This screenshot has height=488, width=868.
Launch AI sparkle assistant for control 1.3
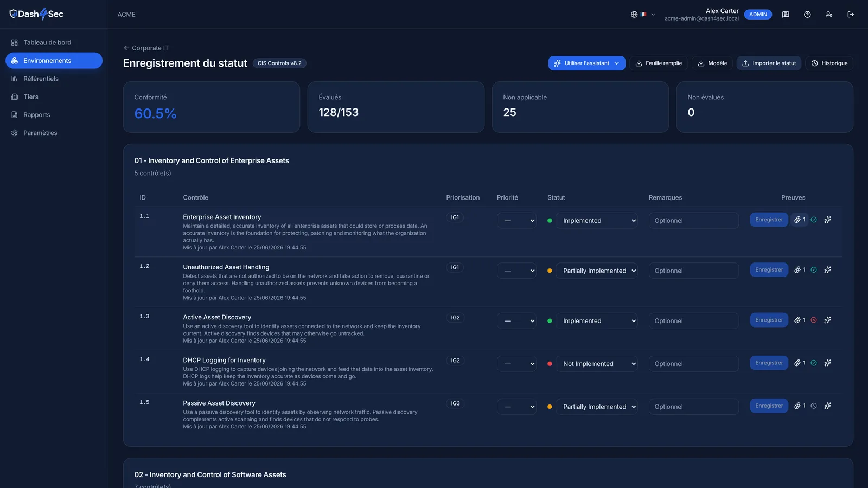pos(828,320)
